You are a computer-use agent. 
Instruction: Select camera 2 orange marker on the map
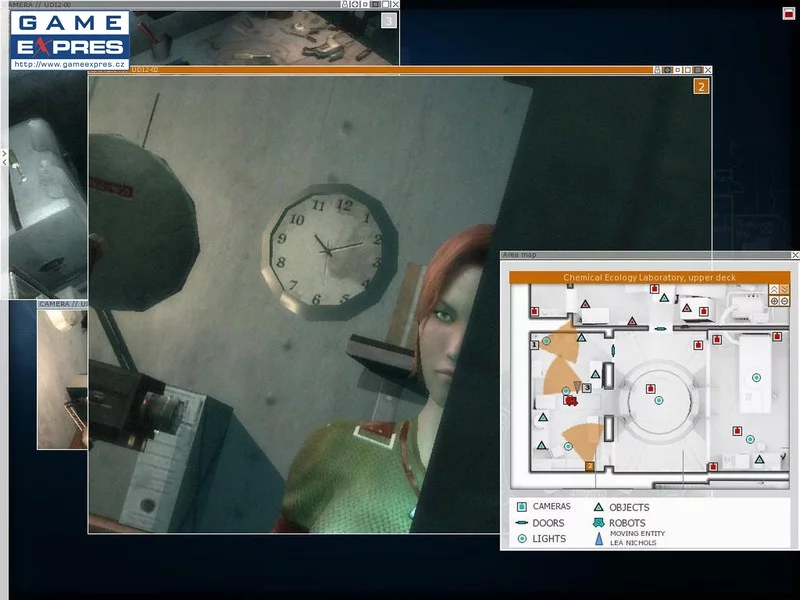(590, 466)
